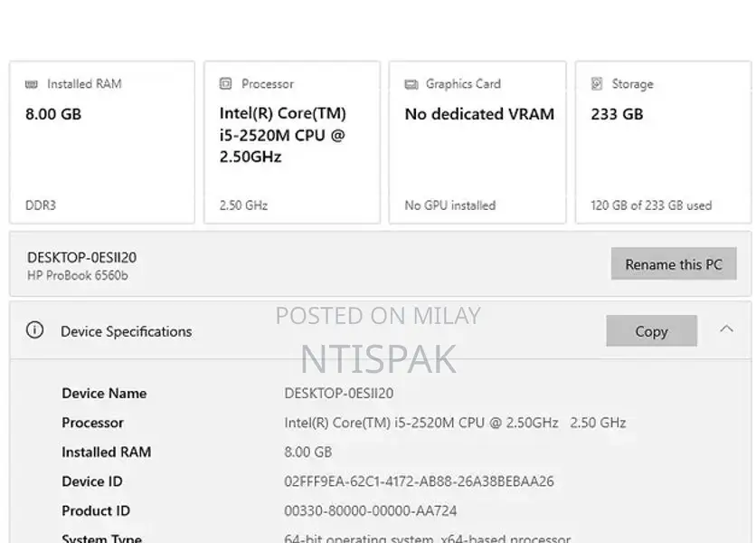This screenshot has width=756, height=543.
Task: Click the Installed RAM chip icon
Action: 32,84
